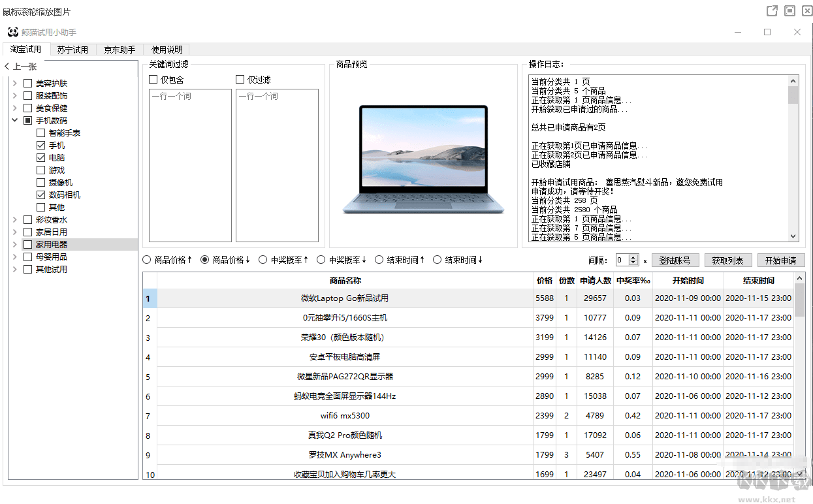Select sort by 中奖概率 ascending

[x=263, y=260]
